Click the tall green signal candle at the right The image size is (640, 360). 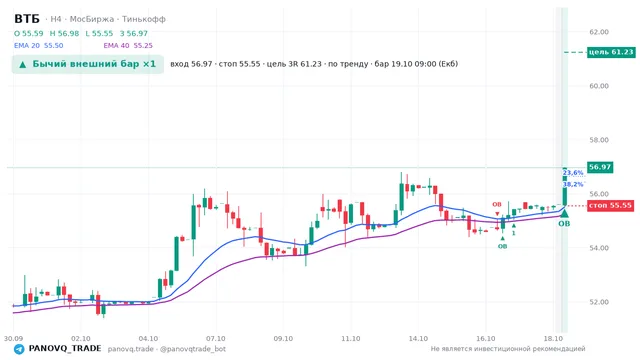point(565,186)
